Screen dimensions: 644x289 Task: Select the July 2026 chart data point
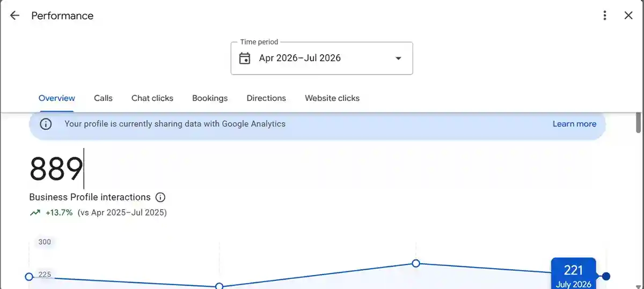606,276
